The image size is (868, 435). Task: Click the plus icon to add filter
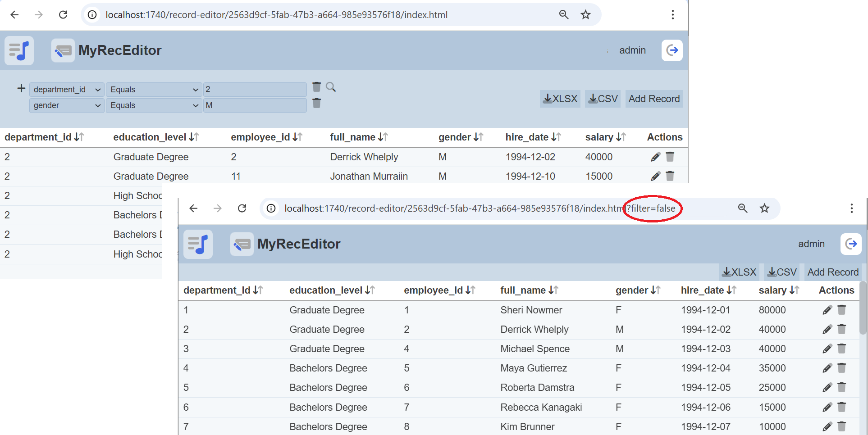coord(21,88)
